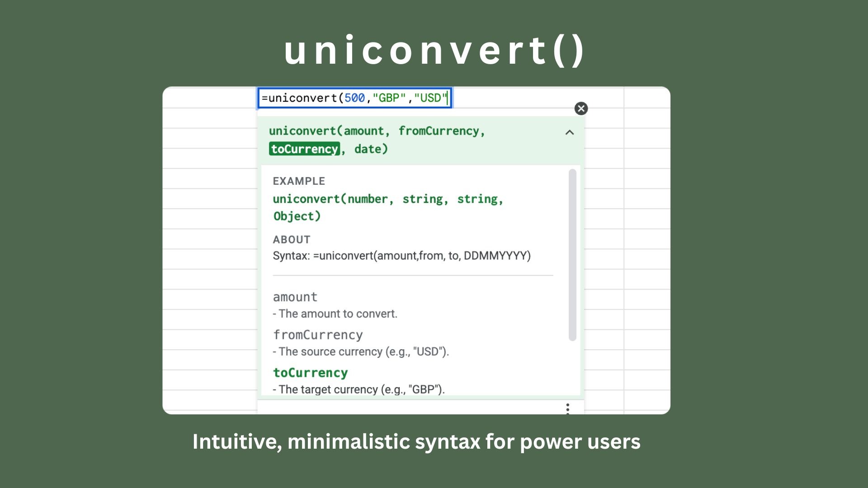Viewport: 868px width, 488px height.
Task: Close the formula help popup
Action: point(581,108)
